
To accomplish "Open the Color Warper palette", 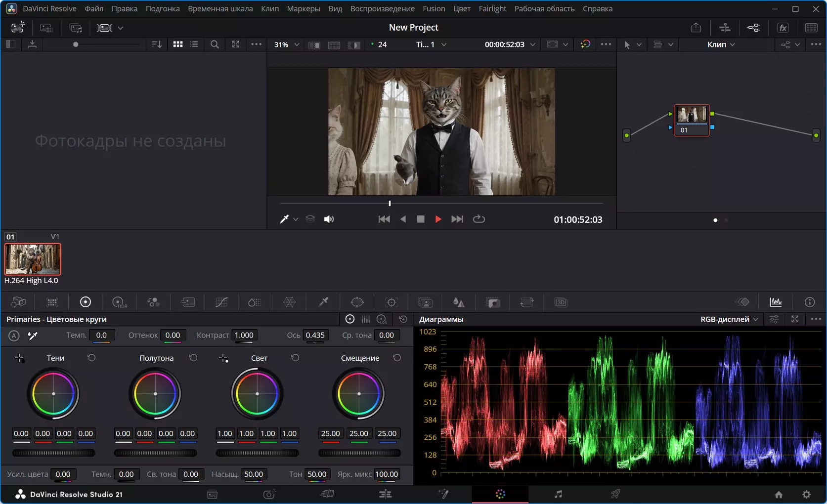I will (x=289, y=302).
